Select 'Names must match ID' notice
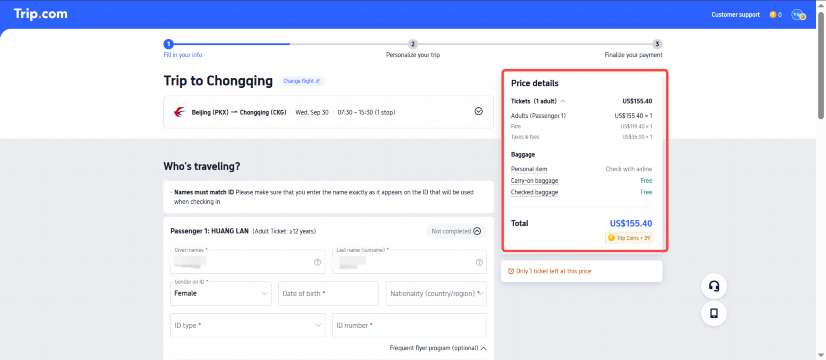Image resolution: width=826 pixels, height=360 pixels. [328, 197]
